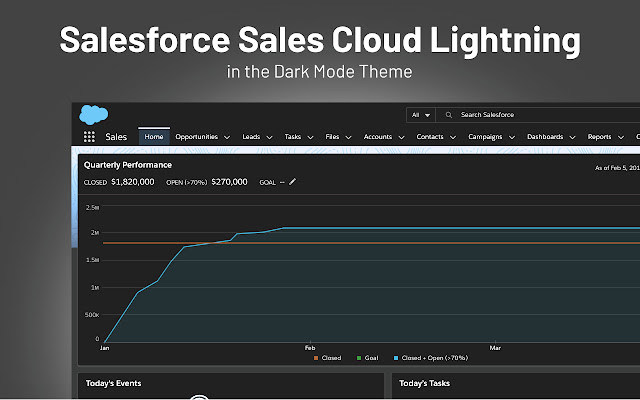This screenshot has width=640, height=400.
Task: Open the App Launcher grid icon
Action: [x=89, y=137]
